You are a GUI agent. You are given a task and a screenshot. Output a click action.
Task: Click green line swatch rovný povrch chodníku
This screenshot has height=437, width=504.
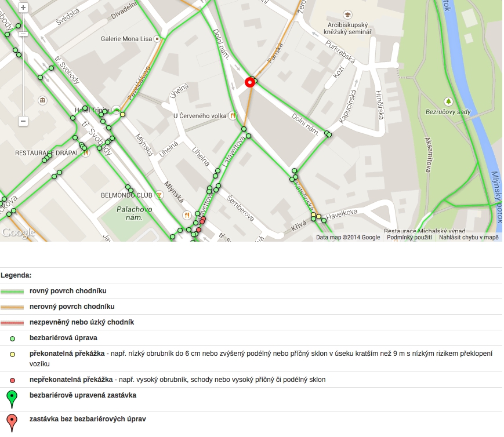coord(12,291)
